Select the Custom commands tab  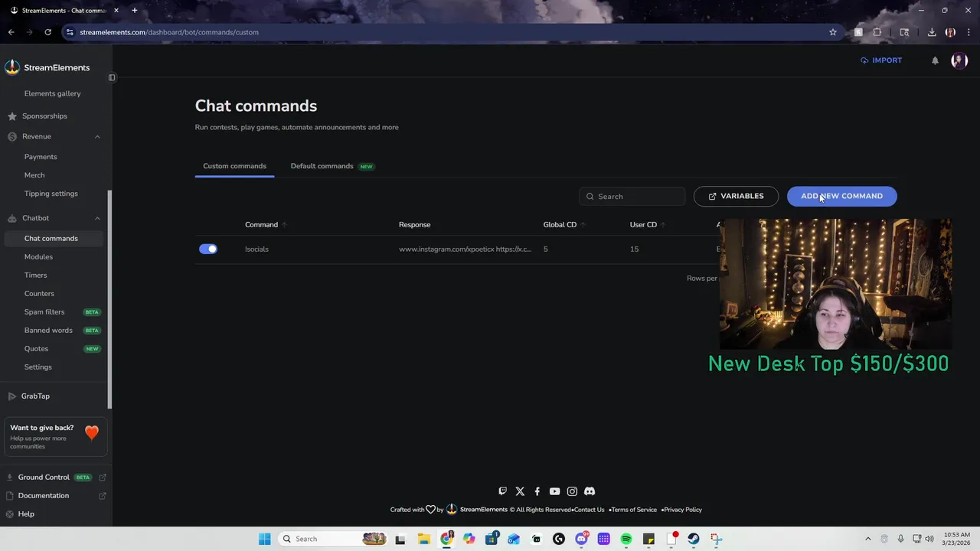[234, 166]
